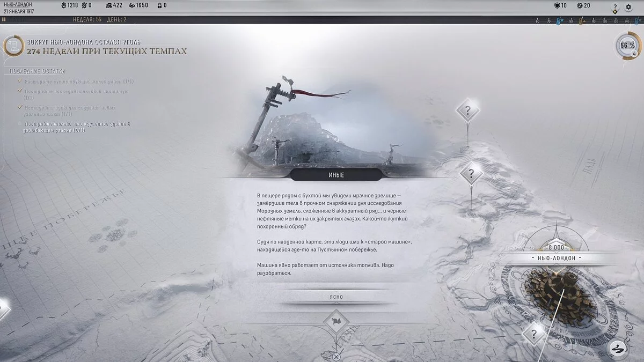Image resolution: width=644 pixels, height=362 pixels.
Task: Select the topmost unexplored question-mark marker
Action: click(x=467, y=111)
